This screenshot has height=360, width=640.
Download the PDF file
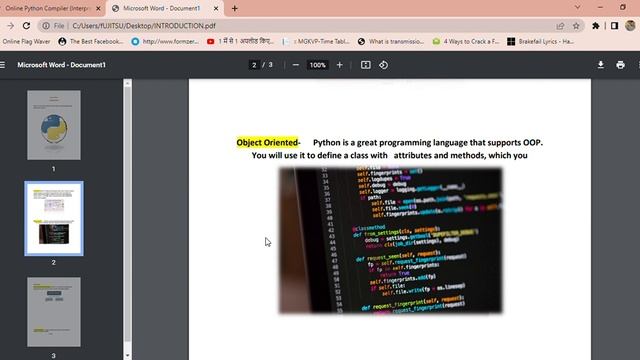(x=601, y=65)
